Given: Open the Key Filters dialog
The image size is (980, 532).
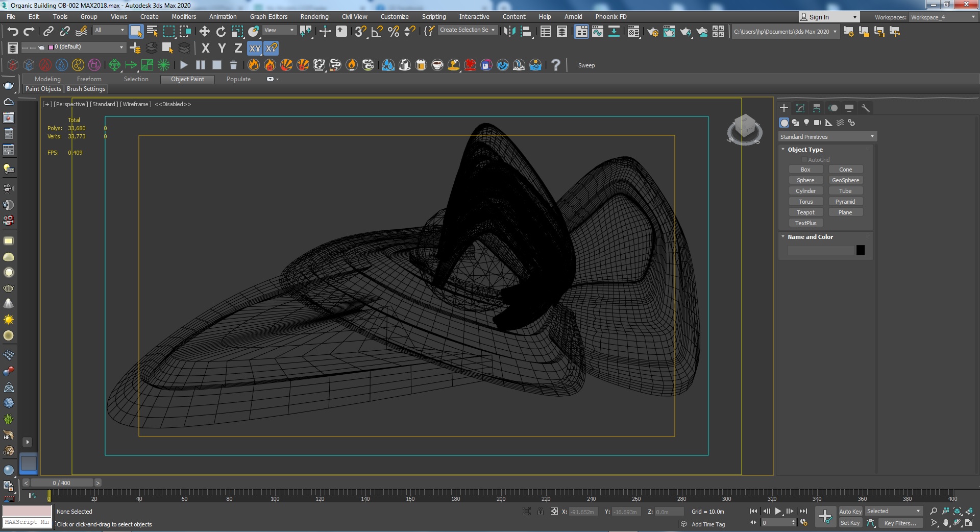Looking at the screenshot, I should [x=899, y=523].
